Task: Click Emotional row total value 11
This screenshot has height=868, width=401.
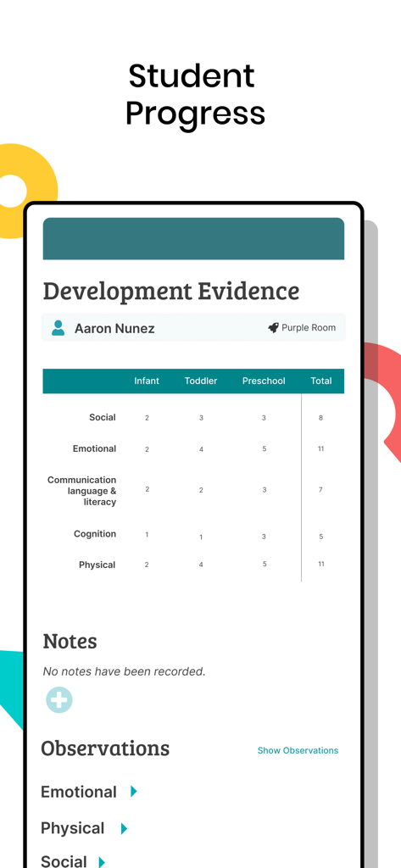Action: click(320, 449)
